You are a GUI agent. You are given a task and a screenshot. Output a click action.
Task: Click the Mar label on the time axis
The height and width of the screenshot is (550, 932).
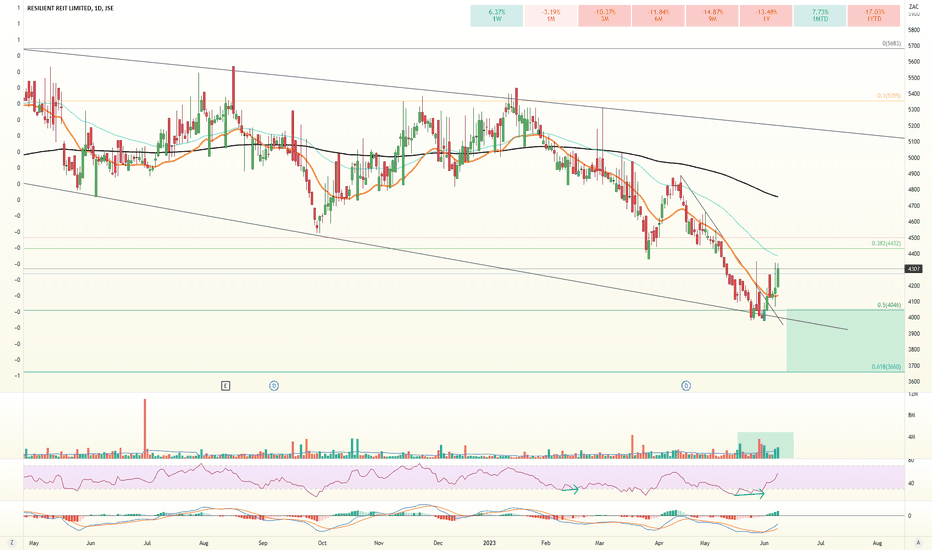(600, 543)
